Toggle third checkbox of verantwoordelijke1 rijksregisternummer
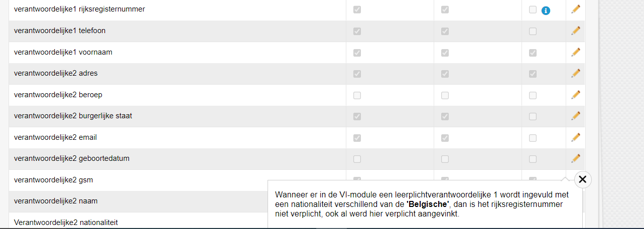Image resolution: width=644 pixels, height=229 pixels. (x=533, y=10)
